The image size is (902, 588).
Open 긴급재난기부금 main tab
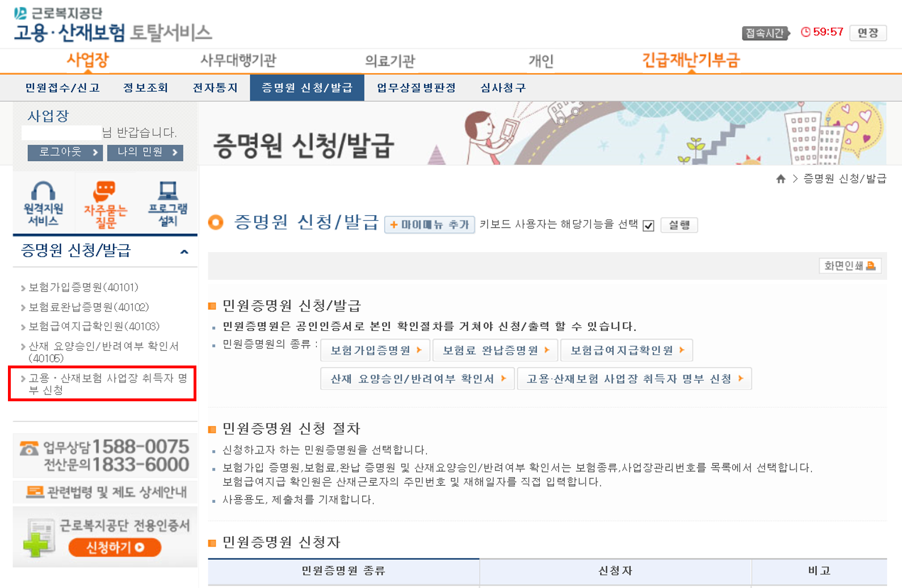coord(691,60)
